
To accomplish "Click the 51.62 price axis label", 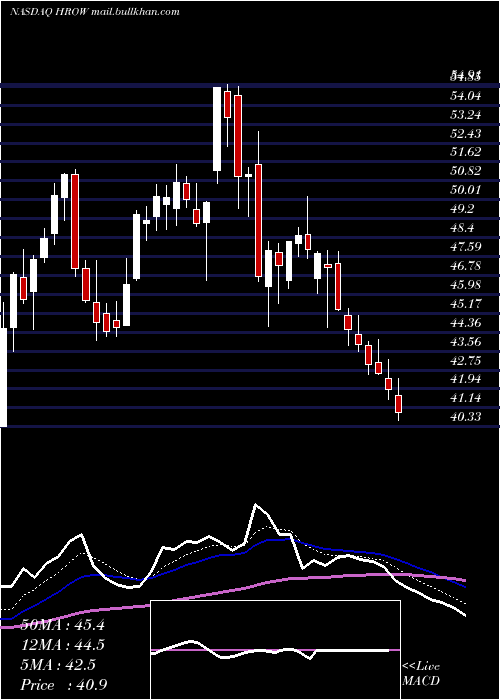I will 465,152.
